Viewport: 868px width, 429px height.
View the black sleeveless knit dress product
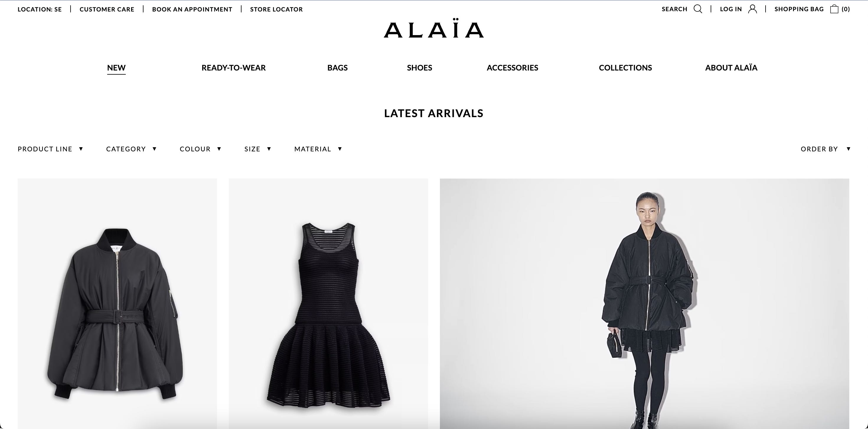(x=328, y=303)
